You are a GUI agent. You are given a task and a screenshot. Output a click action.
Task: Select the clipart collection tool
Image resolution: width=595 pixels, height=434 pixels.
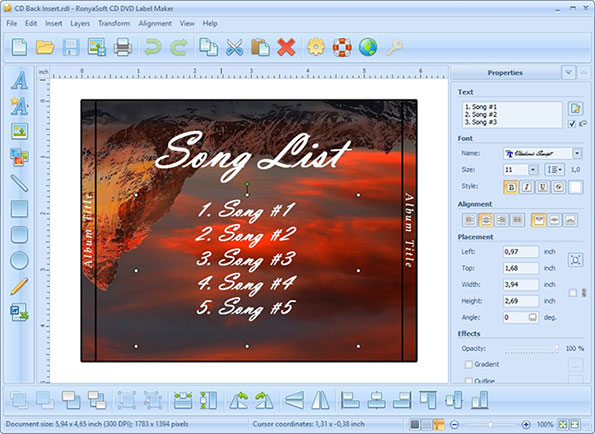19,157
